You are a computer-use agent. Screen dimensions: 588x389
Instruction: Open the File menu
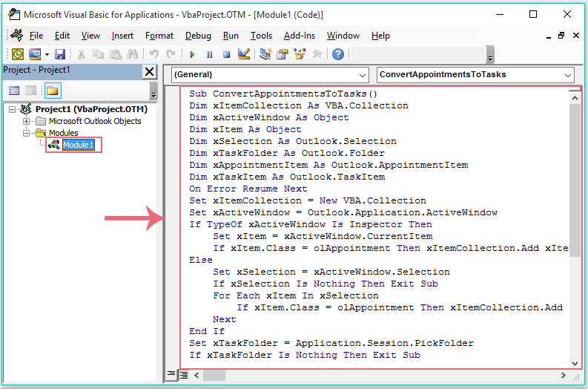(36, 36)
